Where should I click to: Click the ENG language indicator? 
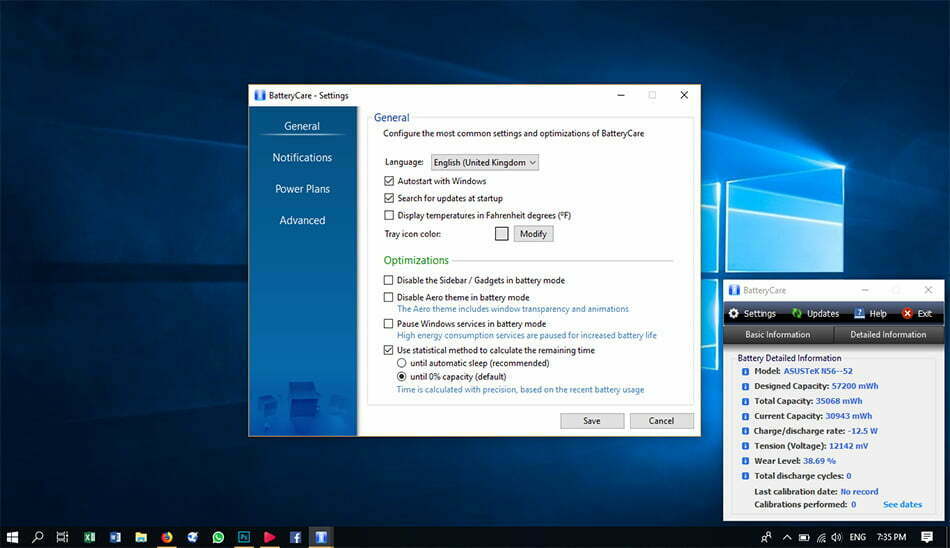pos(857,537)
